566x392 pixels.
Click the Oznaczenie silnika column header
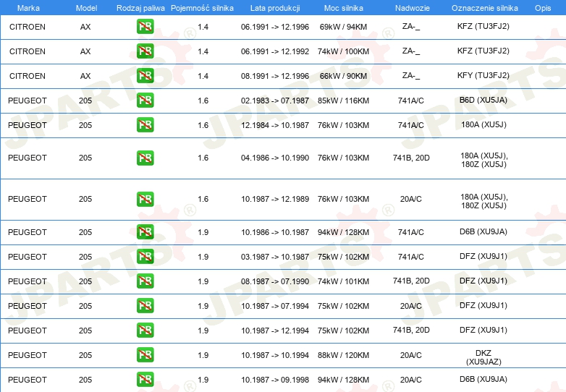point(485,8)
